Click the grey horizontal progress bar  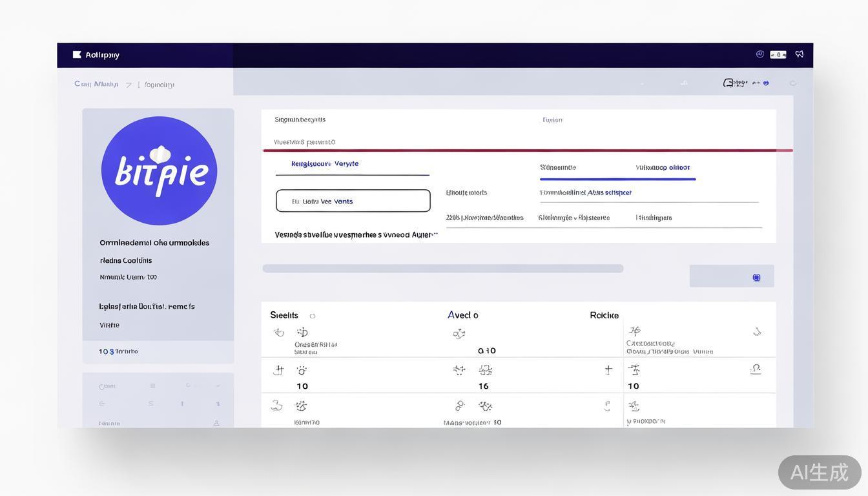coord(442,269)
